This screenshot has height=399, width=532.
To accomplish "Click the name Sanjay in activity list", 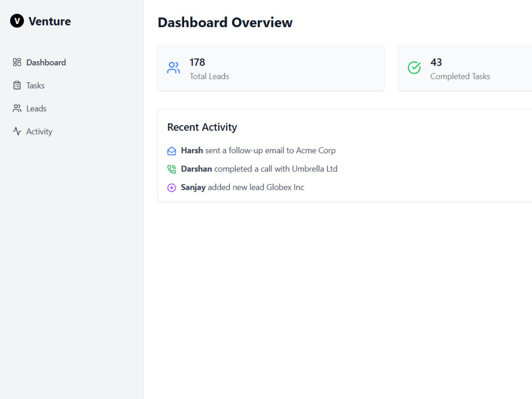I will pos(194,187).
